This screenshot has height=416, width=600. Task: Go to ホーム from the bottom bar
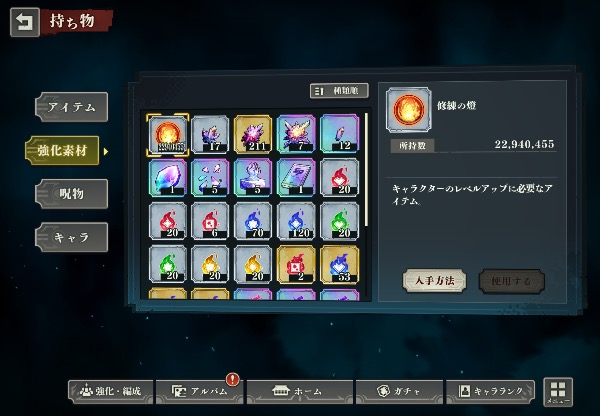point(300,392)
